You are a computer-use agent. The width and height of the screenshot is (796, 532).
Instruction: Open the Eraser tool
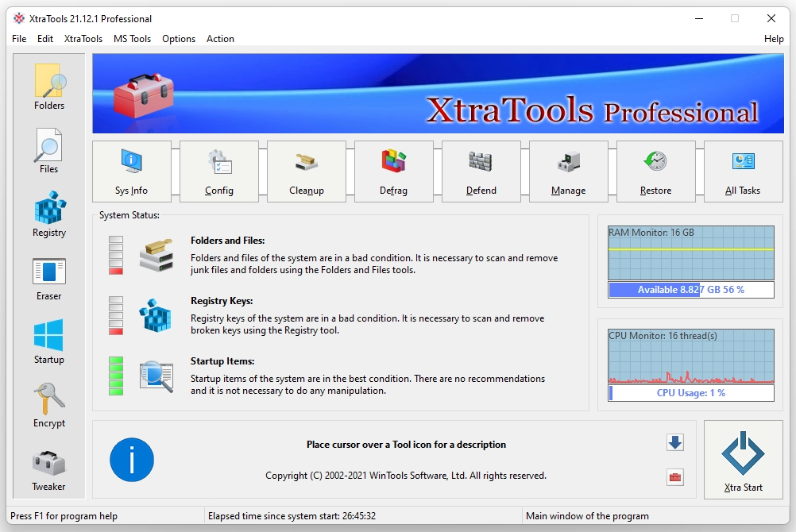pos(49,277)
